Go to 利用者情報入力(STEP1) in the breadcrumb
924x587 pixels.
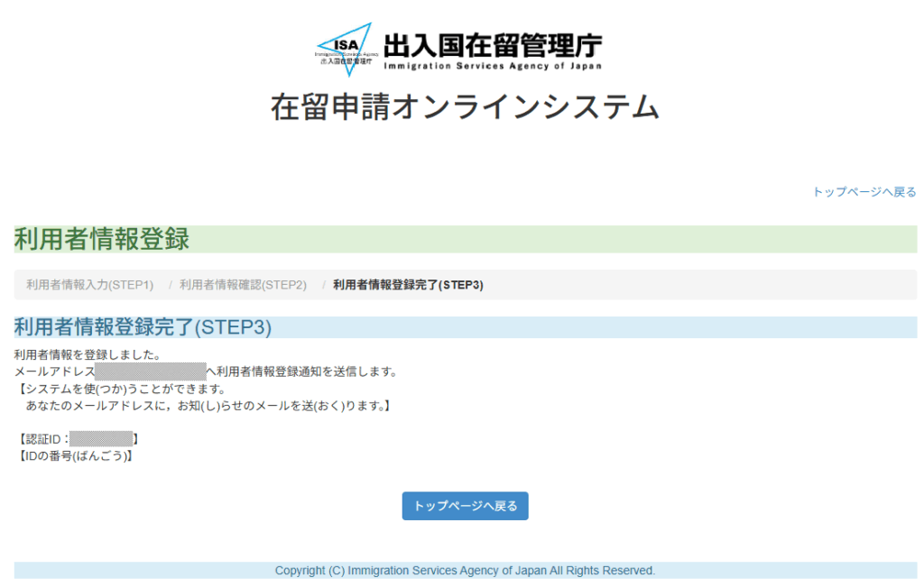pyautogui.click(x=89, y=285)
